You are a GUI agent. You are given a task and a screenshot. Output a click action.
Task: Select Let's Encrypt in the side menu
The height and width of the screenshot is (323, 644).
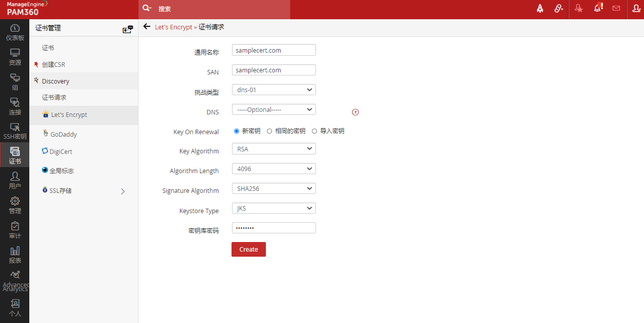[69, 115]
